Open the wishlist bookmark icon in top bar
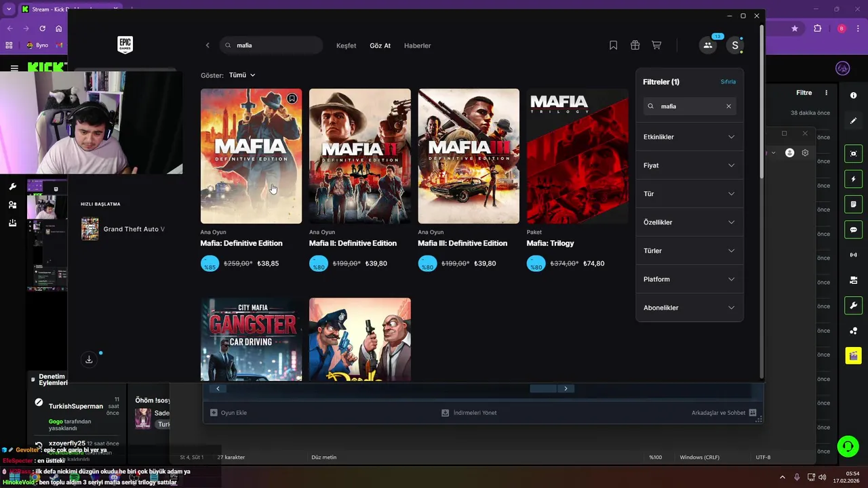Image resolution: width=868 pixels, height=488 pixels. coord(613,45)
